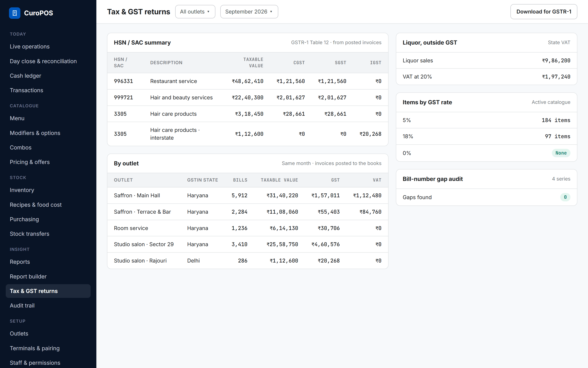This screenshot has height=368, width=588.
Task: Click the Gaps found 0 badge
Action: 565,197
